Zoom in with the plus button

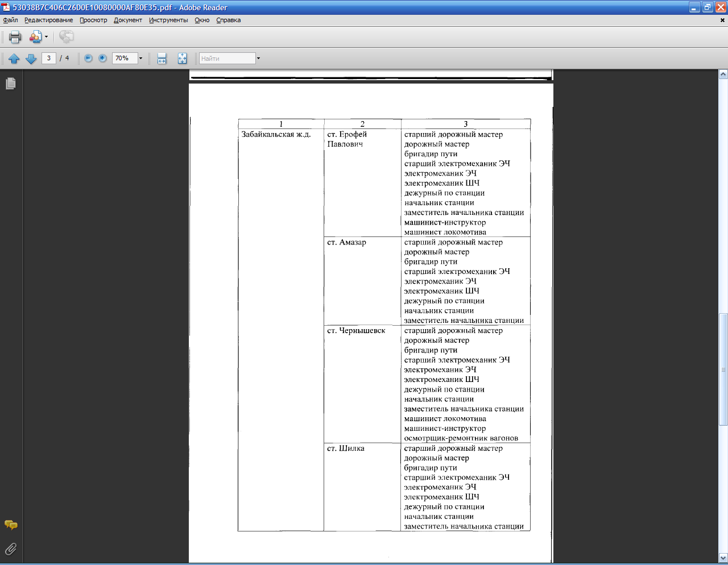[x=102, y=58]
